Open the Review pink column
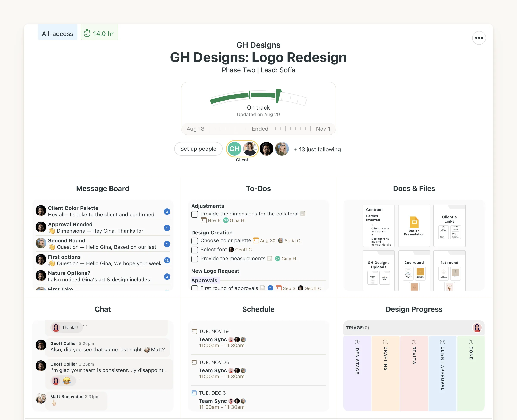 click(414, 373)
